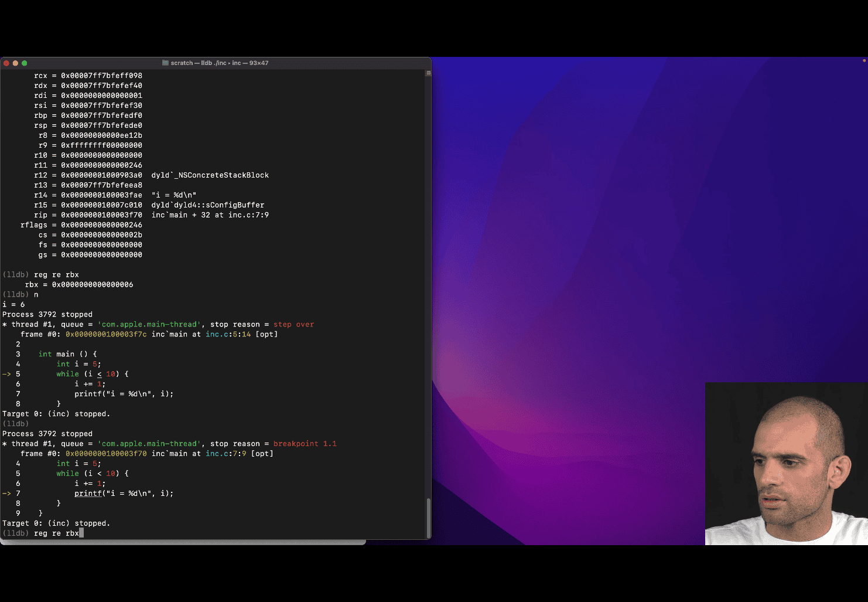Click the arrow marker beside the printf line 7
This screenshot has height=602, width=868.
[6, 494]
